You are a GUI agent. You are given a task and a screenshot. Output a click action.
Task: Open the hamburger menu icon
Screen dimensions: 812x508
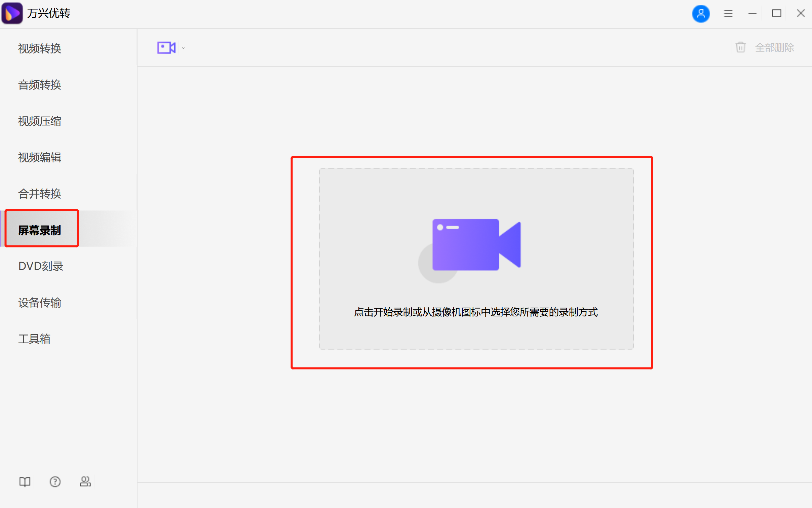pyautogui.click(x=728, y=13)
